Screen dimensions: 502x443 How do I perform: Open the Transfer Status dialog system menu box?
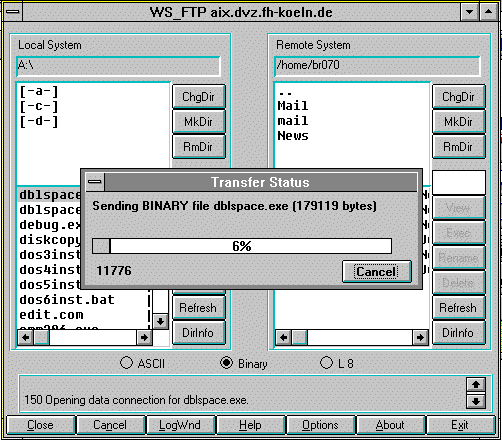(x=95, y=182)
